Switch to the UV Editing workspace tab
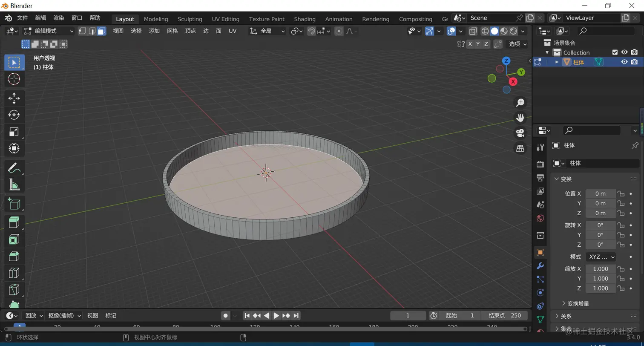 click(x=225, y=19)
